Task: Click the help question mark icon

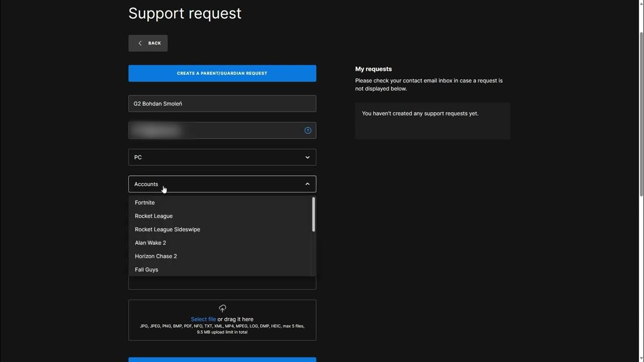Action: point(308,130)
